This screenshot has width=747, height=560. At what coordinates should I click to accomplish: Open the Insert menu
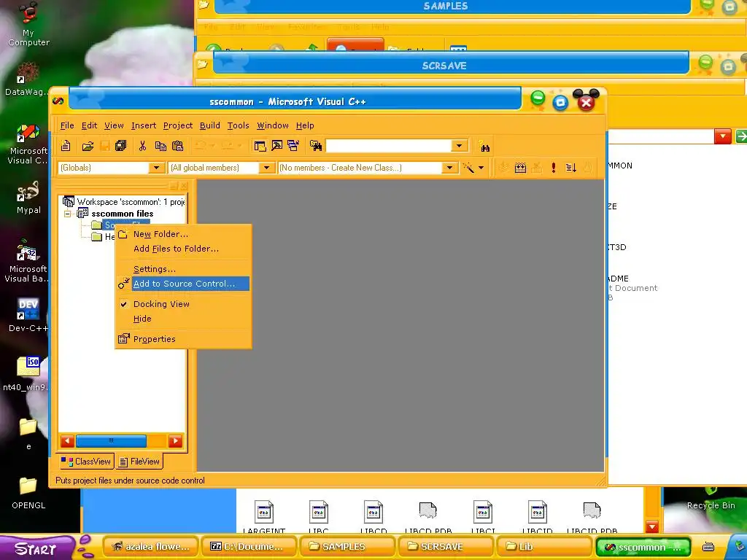[144, 125]
